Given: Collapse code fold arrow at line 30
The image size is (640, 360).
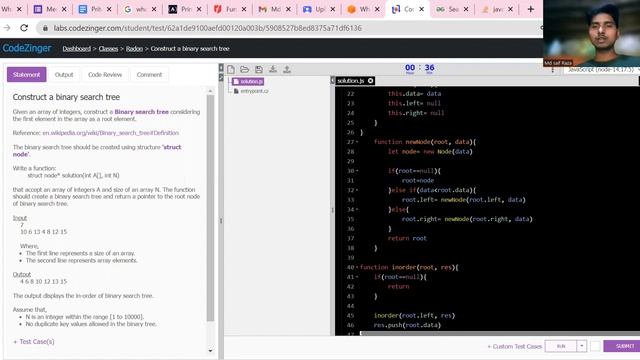Looking at the screenshot, I should click(x=357, y=171).
